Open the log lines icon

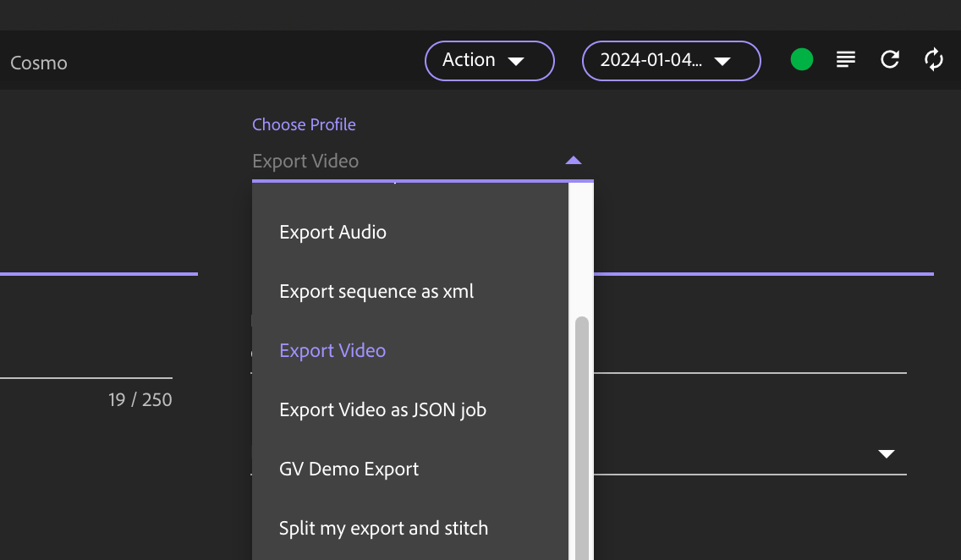point(846,59)
